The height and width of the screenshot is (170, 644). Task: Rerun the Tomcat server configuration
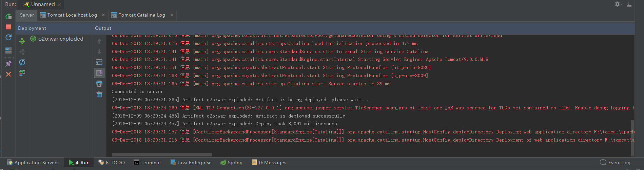8,16
